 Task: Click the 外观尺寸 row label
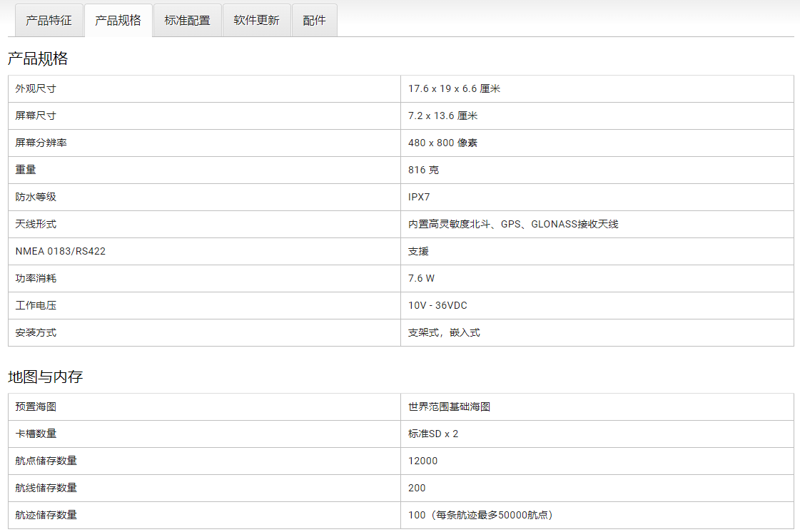[x=36, y=89]
